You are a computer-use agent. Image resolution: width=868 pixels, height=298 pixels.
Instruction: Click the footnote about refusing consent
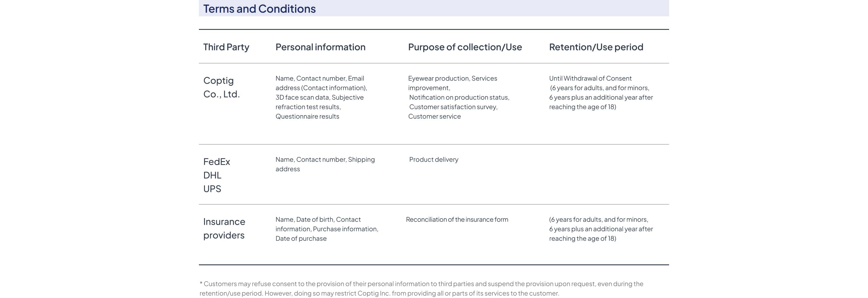coord(421,288)
